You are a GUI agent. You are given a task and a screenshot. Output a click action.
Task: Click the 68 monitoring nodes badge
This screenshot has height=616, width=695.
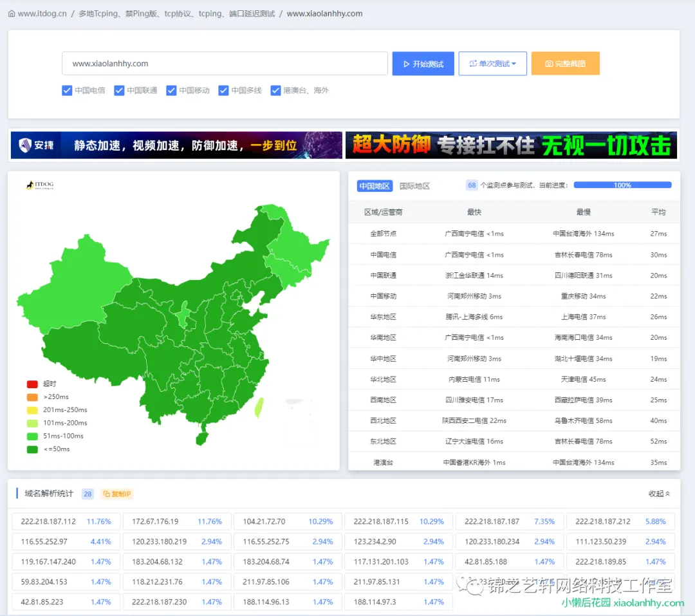click(472, 185)
